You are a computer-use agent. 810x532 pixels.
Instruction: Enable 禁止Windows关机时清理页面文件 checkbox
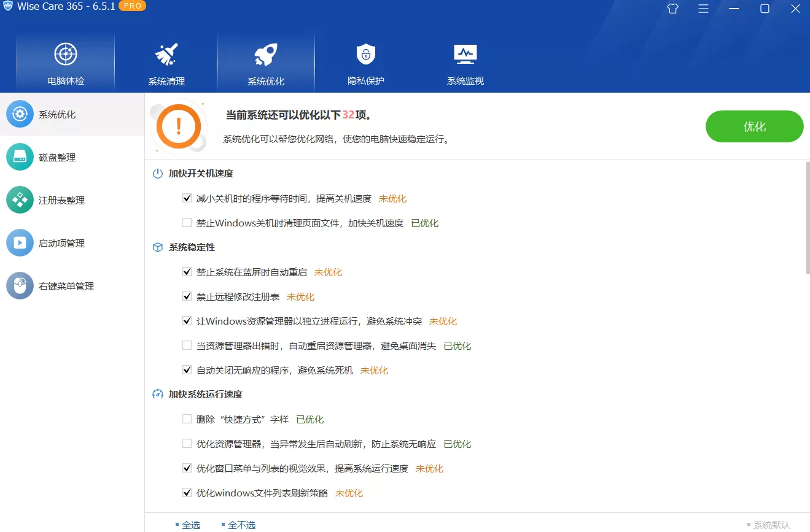tap(187, 223)
